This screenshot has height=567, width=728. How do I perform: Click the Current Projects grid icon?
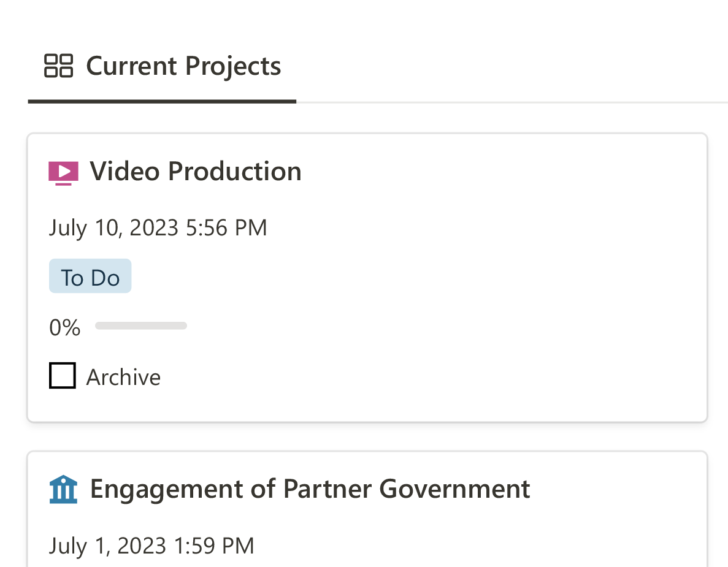pyautogui.click(x=58, y=66)
